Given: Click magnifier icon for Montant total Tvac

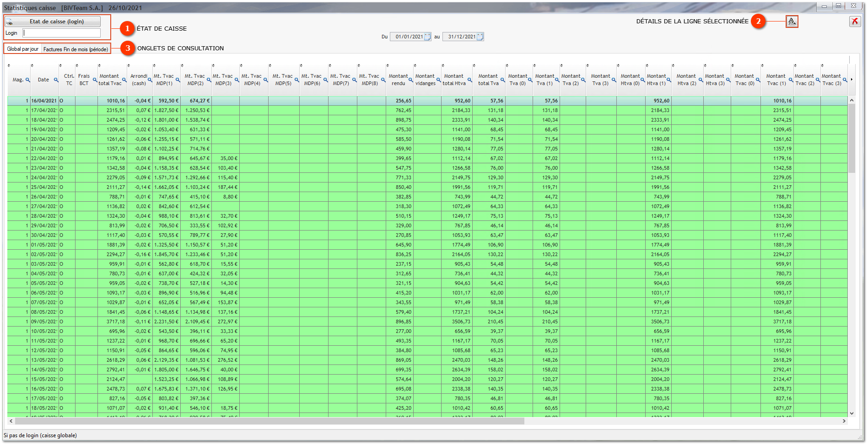Looking at the screenshot, I should tap(124, 80).
